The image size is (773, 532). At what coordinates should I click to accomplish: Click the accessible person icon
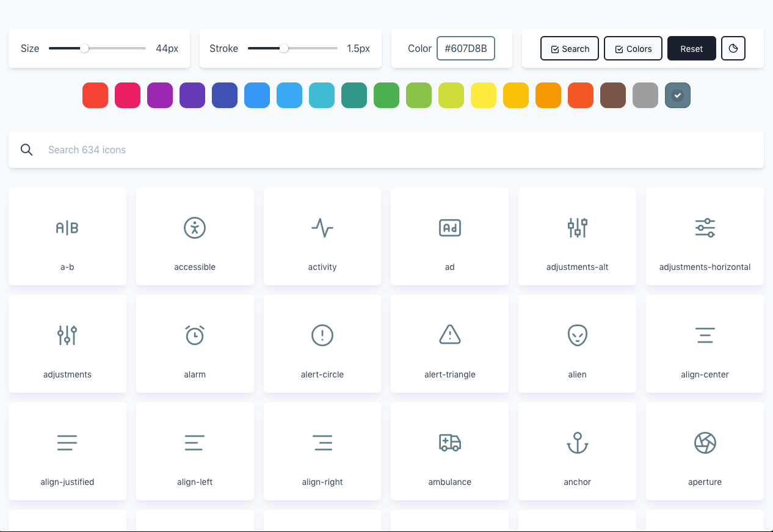(x=195, y=228)
